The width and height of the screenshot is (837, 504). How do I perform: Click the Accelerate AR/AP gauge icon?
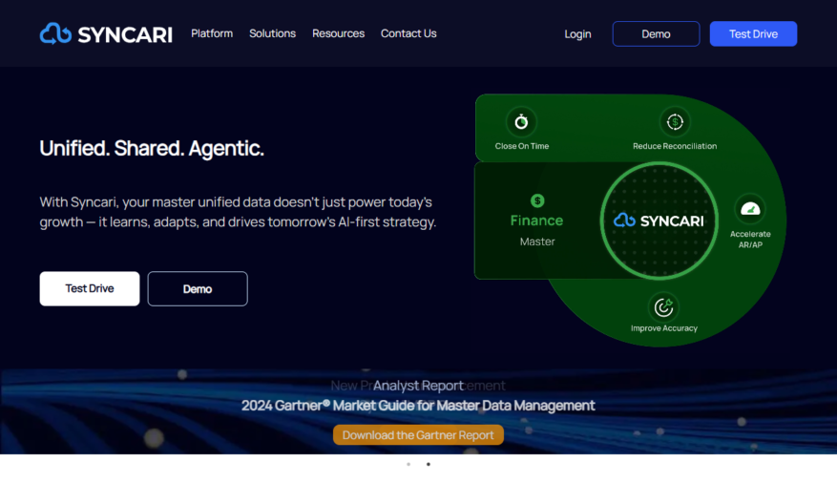(x=750, y=209)
